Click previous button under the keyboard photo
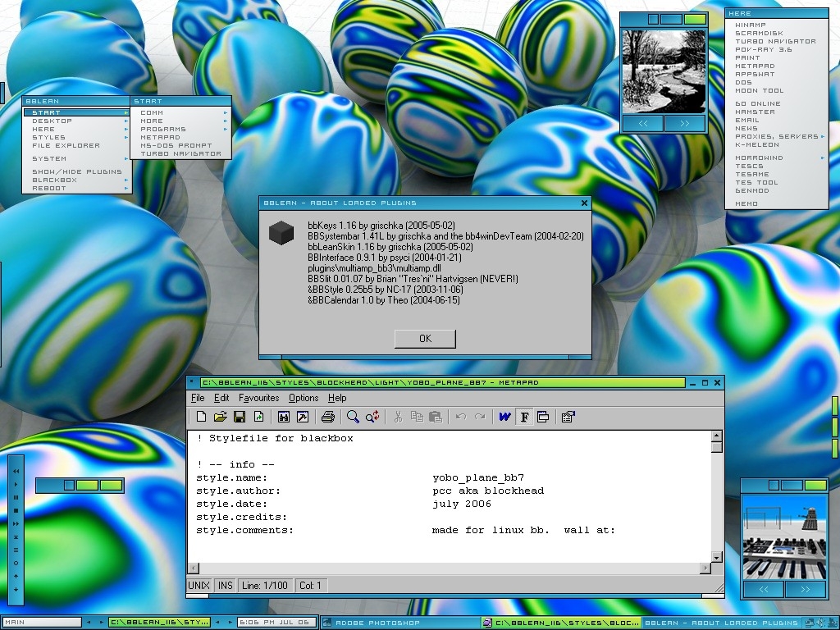Viewport: 840px width, 630px height. [x=764, y=589]
